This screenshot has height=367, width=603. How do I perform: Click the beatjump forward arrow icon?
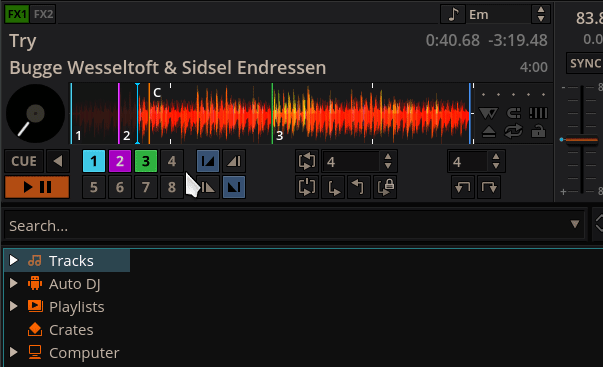click(x=489, y=187)
